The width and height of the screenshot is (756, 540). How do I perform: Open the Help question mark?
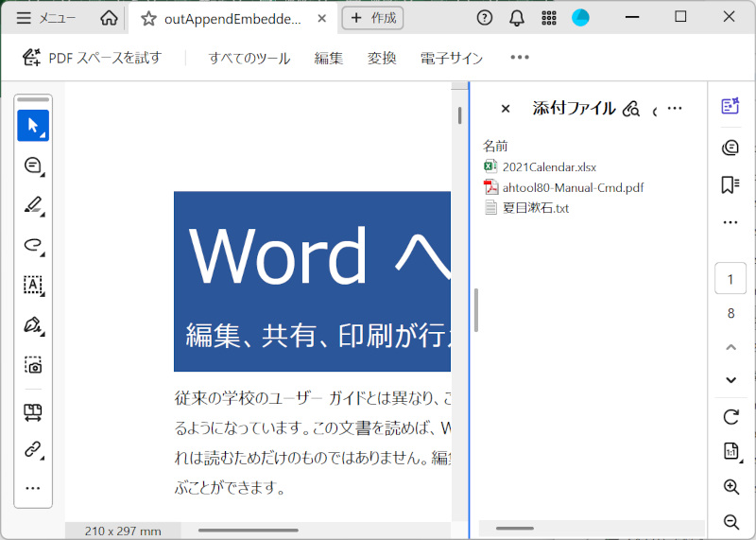pyautogui.click(x=485, y=18)
